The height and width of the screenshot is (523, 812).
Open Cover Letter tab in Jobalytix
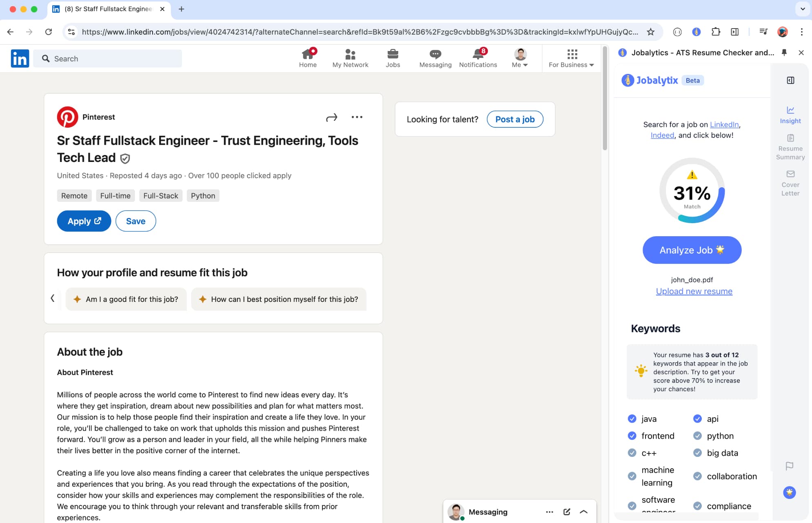[790, 184]
